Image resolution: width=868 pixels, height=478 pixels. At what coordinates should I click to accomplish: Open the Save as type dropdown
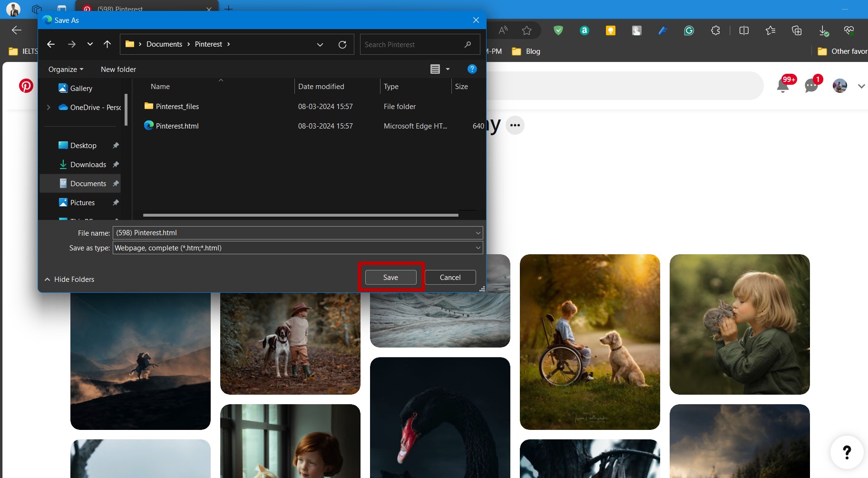[478, 248]
